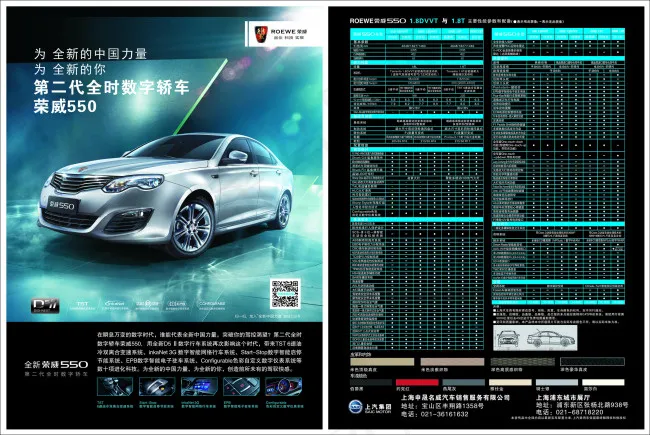Select the light silver-blue body color swatch

pyautogui.click(x=557, y=382)
